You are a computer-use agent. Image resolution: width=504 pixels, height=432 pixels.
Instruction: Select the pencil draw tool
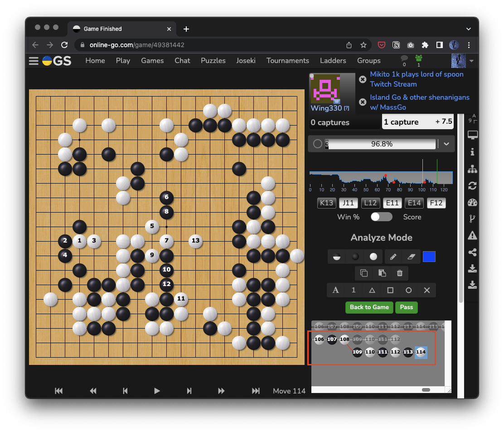pos(393,257)
